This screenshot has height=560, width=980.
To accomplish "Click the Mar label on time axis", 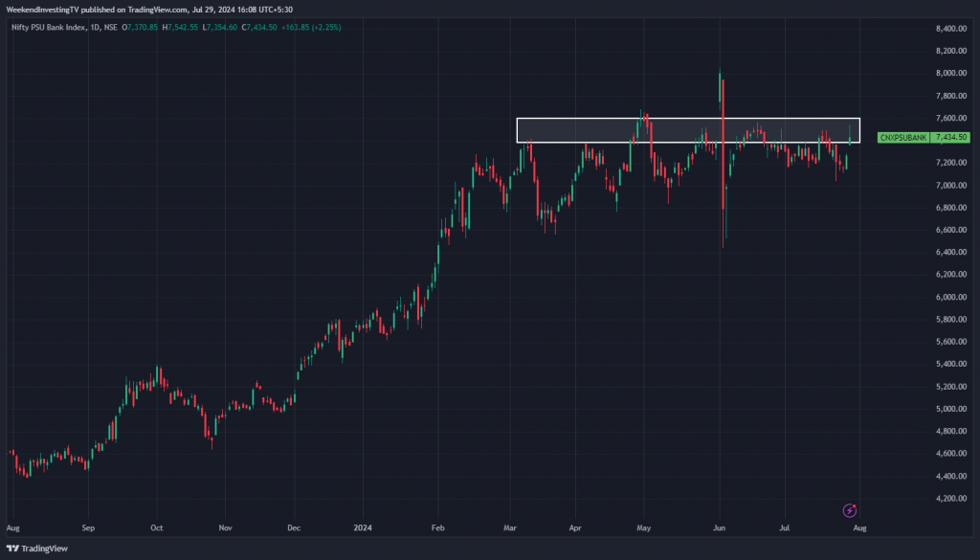I will tap(510, 527).
